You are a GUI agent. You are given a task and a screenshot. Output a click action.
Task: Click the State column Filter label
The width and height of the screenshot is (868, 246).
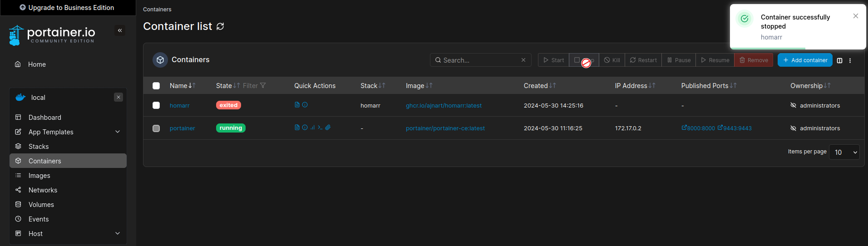pyautogui.click(x=250, y=86)
